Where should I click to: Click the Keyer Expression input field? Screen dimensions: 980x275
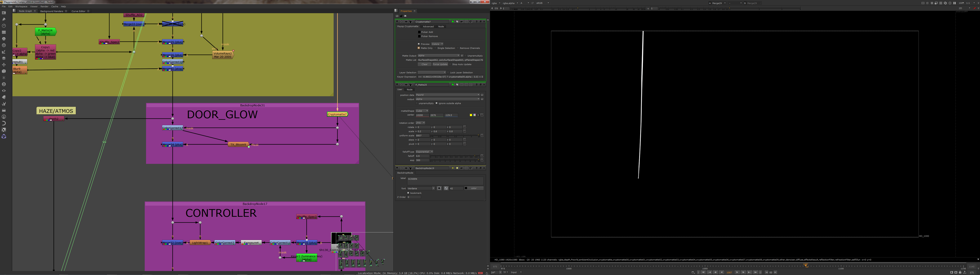451,77
